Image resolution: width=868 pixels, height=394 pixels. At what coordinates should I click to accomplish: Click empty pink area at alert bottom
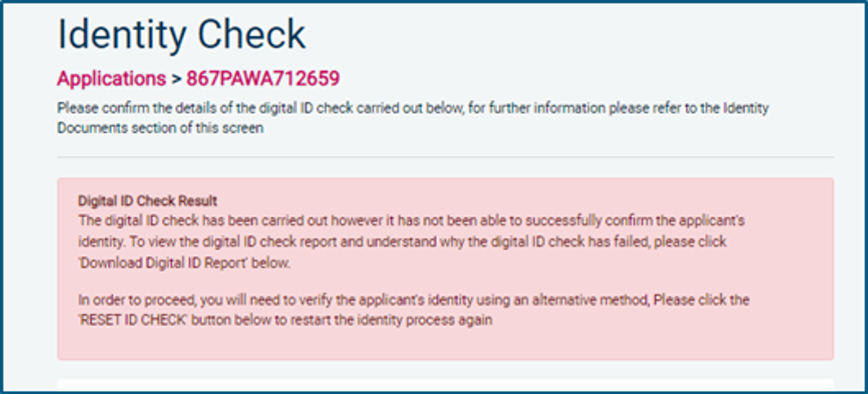coord(445,344)
